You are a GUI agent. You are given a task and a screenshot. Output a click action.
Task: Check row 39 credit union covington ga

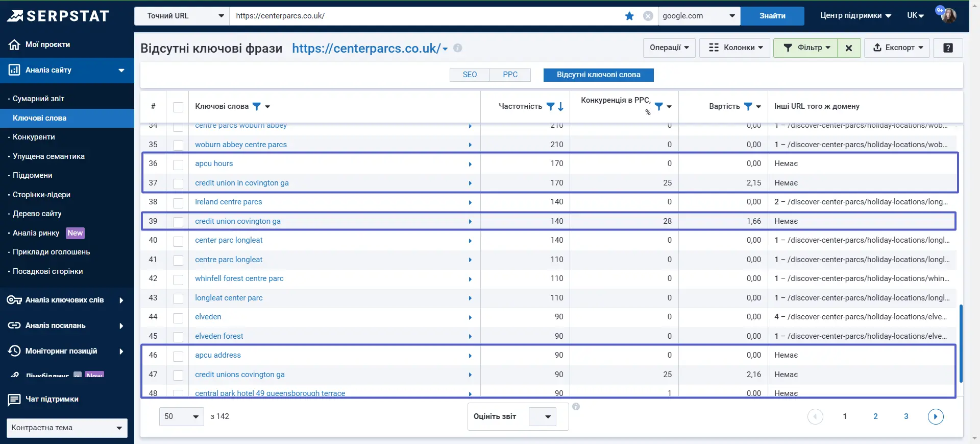click(x=178, y=222)
